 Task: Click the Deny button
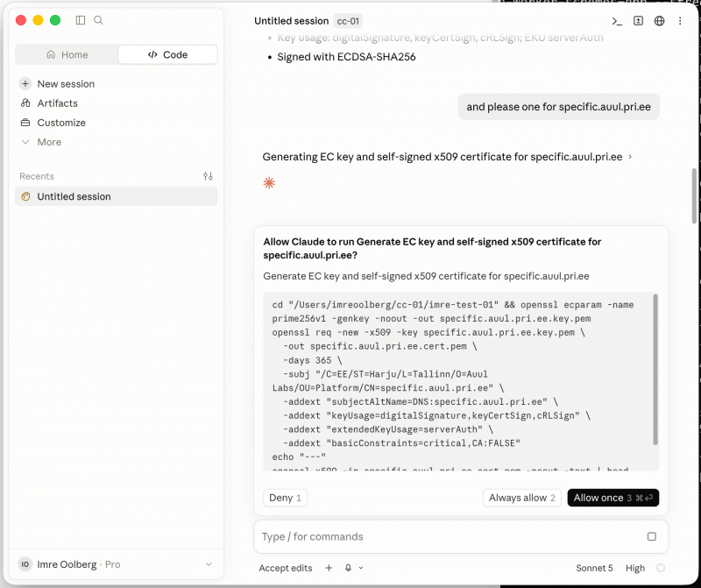coord(286,498)
